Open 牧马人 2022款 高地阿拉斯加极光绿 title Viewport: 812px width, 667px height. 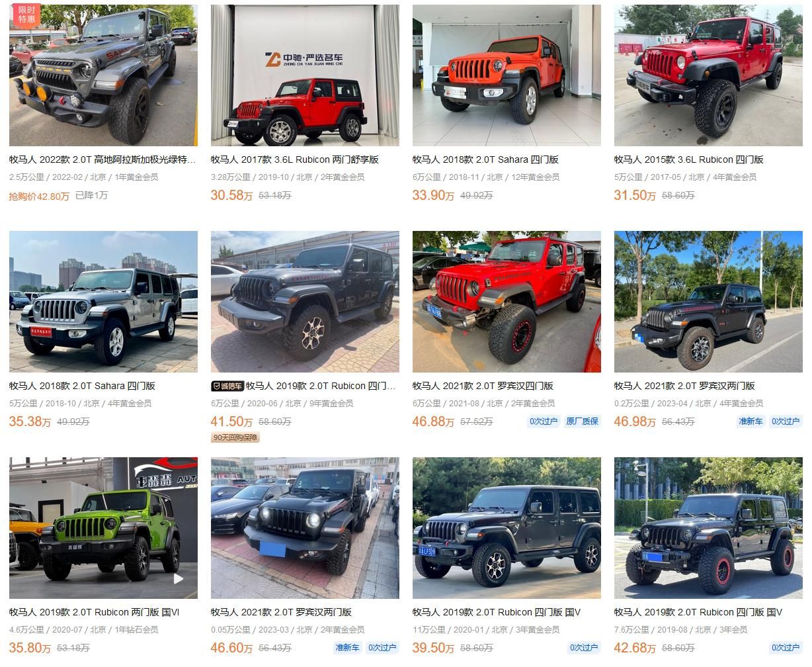103,159
